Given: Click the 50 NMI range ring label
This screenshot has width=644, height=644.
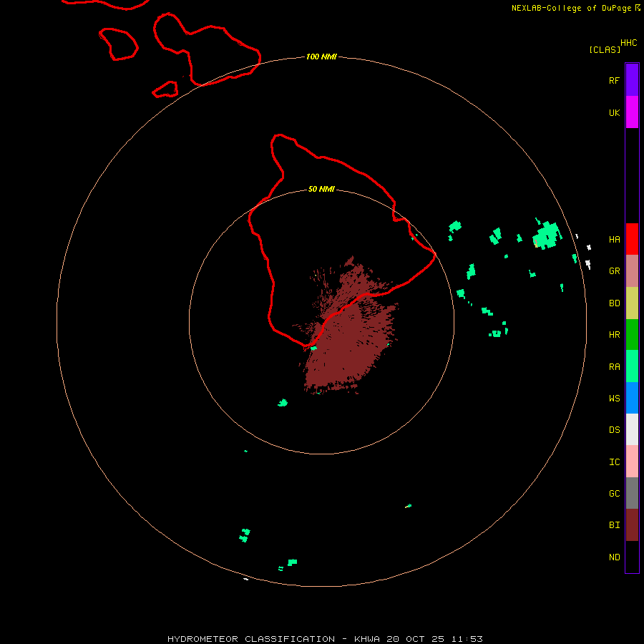Looking at the screenshot, I should (x=321, y=189).
